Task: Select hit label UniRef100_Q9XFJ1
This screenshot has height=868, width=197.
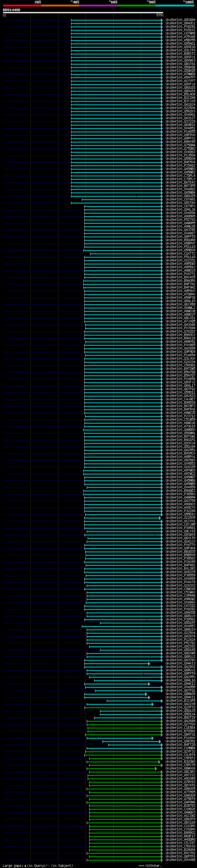Action: (180, 84)
